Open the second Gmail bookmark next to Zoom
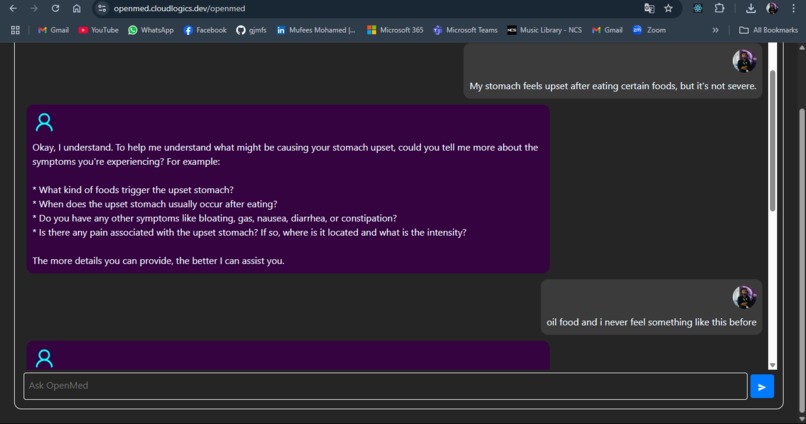The height and width of the screenshot is (424, 806). pyautogui.click(x=607, y=30)
